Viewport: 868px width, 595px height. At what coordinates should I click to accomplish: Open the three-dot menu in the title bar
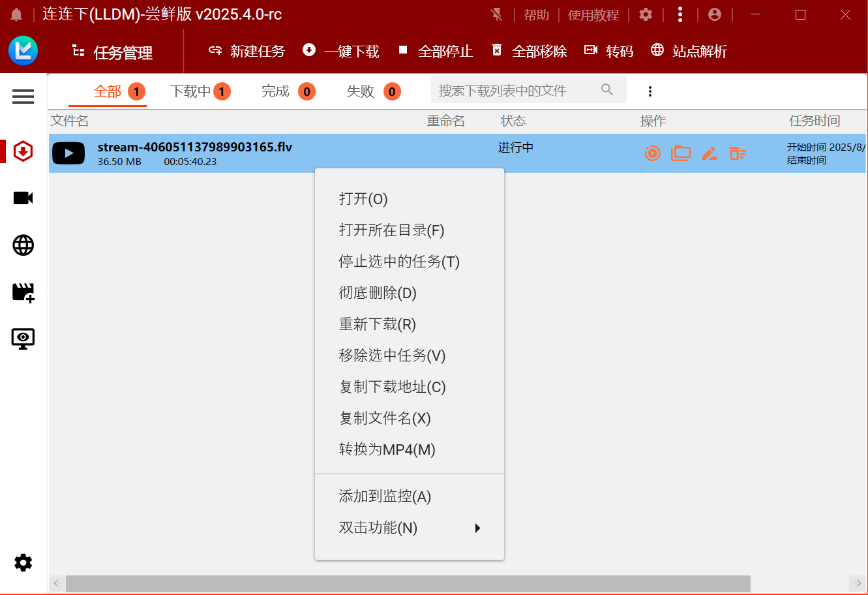(680, 14)
